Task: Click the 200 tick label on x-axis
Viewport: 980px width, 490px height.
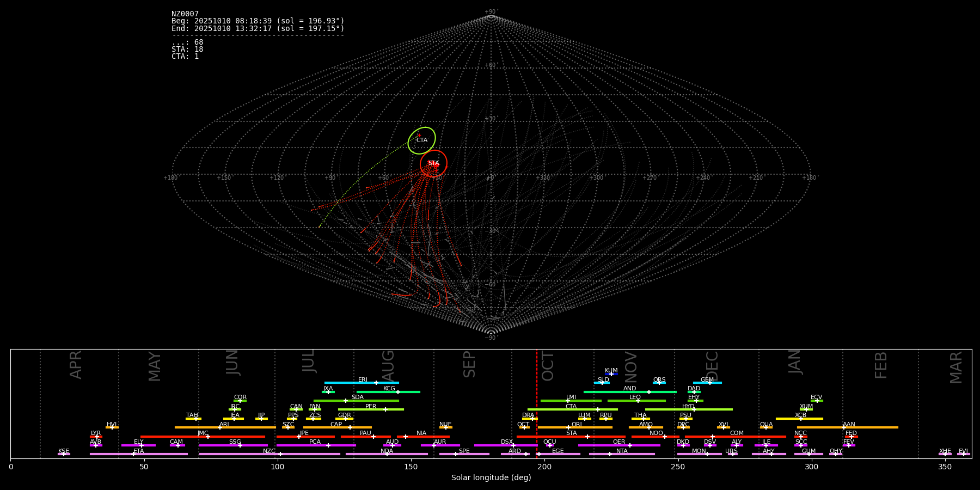Action: (544, 467)
